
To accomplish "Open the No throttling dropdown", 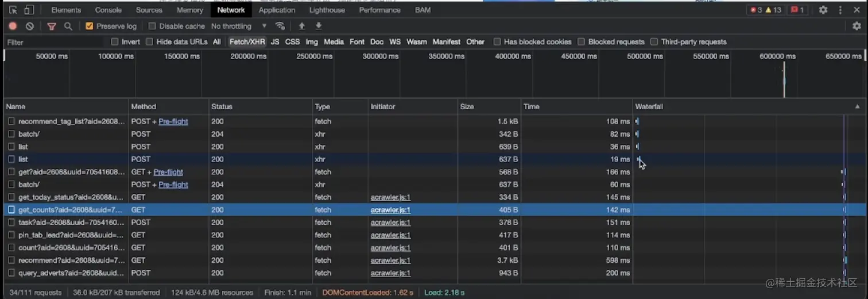I will [239, 26].
